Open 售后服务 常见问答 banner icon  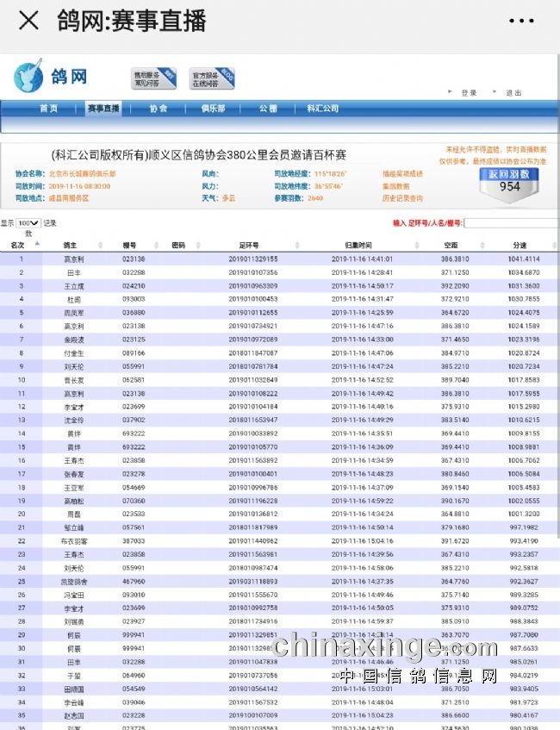[153, 78]
